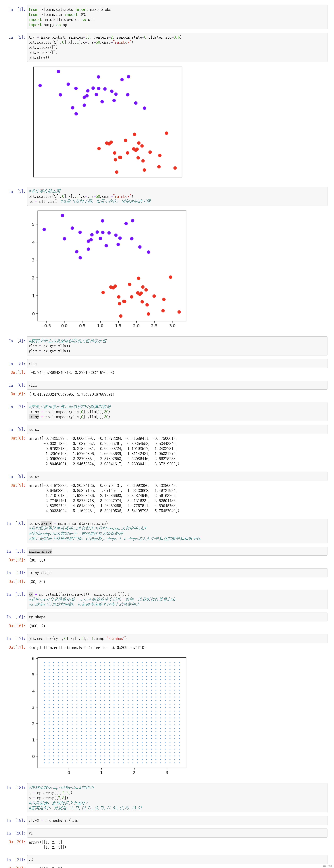This screenshot has height=868, width=334.
Task: Click the In [1] prompt label
Action: point(17,9)
